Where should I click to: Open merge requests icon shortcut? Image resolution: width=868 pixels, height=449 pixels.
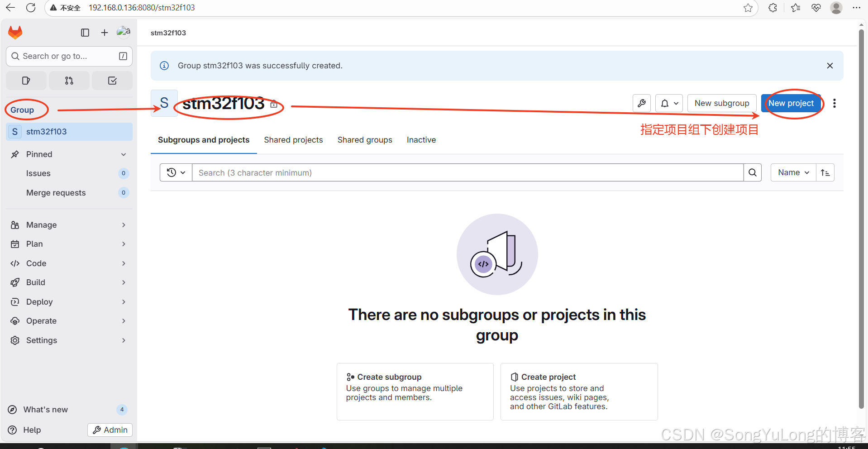coord(69,81)
